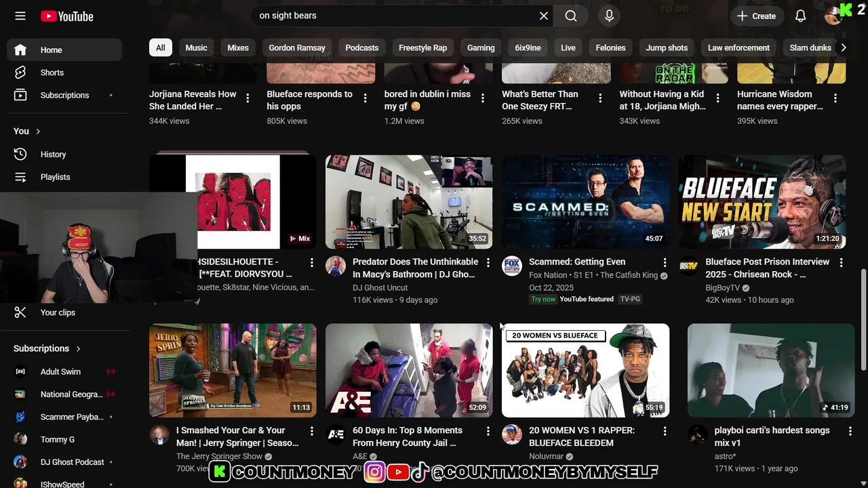Viewport: 868px width, 488px height.
Task: Select the 6ix9ine filter chip
Action: point(528,47)
